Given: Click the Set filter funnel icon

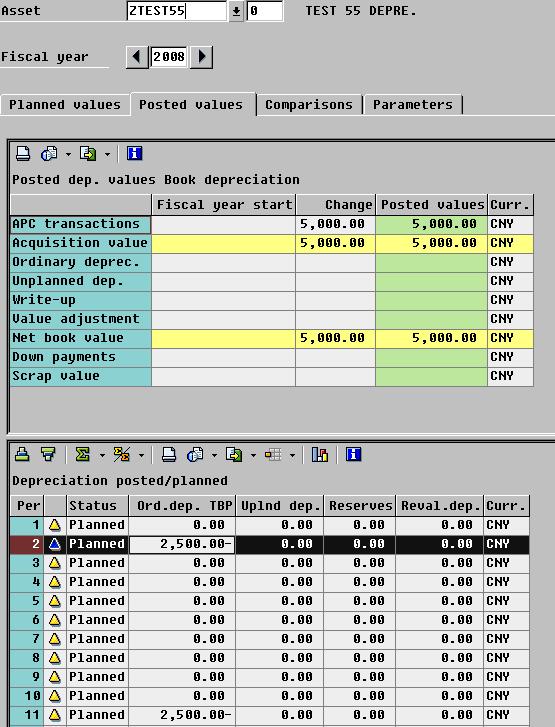Looking at the screenshot, I should point(48,454).
